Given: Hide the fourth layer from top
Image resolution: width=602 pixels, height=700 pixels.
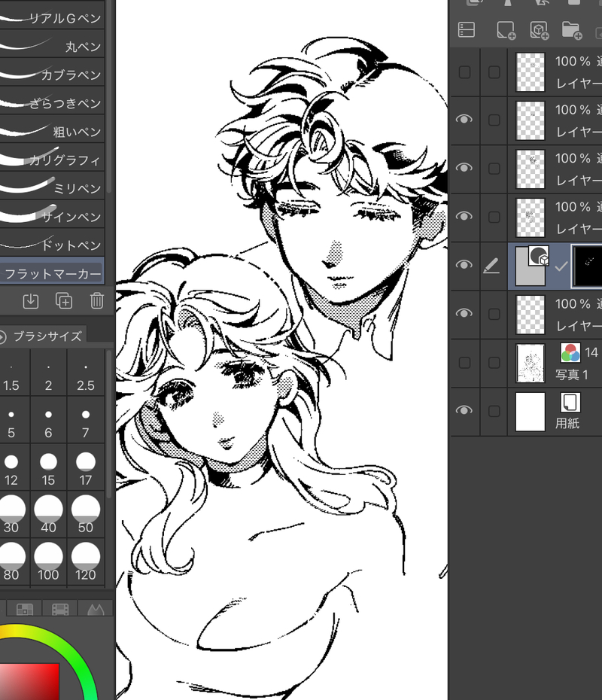Looking at the screenshot, I should click(x=464, y=216).
